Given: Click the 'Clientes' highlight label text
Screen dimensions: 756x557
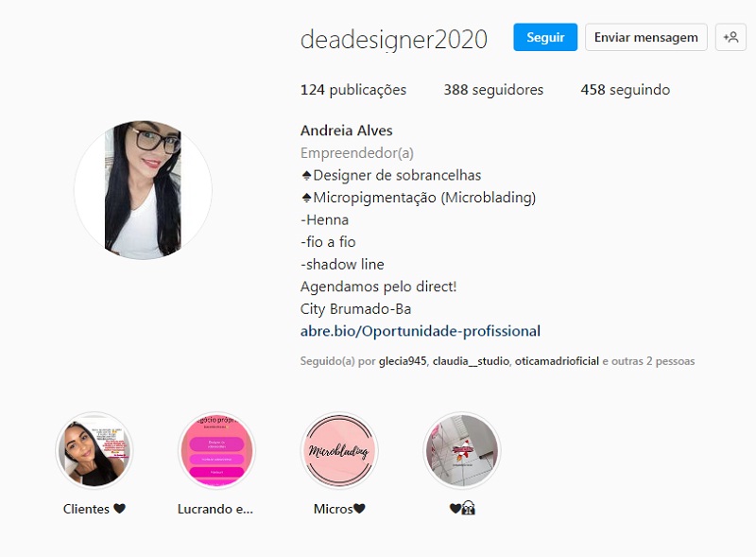Looking at the screenshot, I should coord(86,509).
